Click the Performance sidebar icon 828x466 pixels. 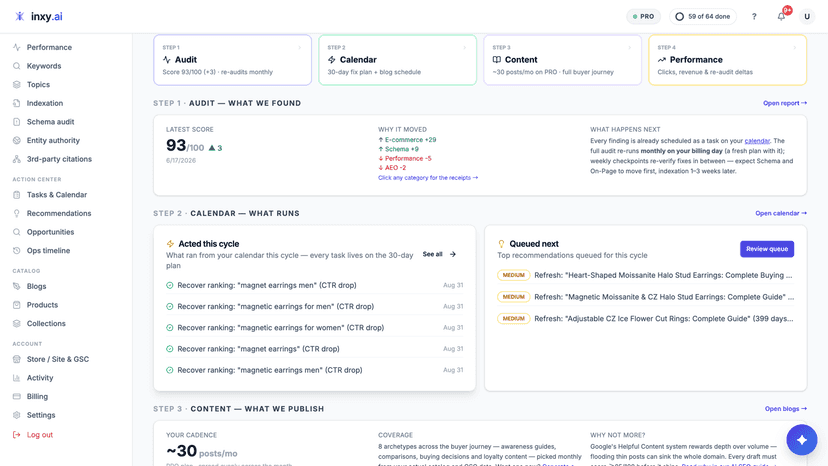click(x=17, y=47)
